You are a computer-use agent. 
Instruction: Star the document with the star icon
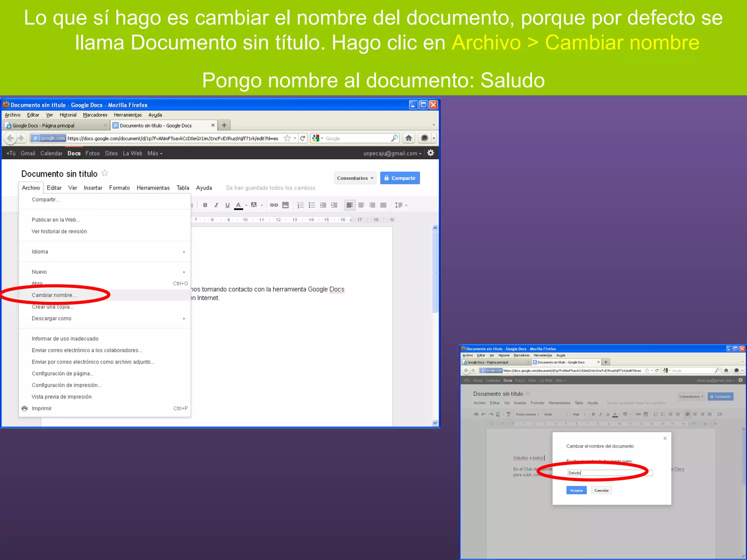(x=105, y=173)
